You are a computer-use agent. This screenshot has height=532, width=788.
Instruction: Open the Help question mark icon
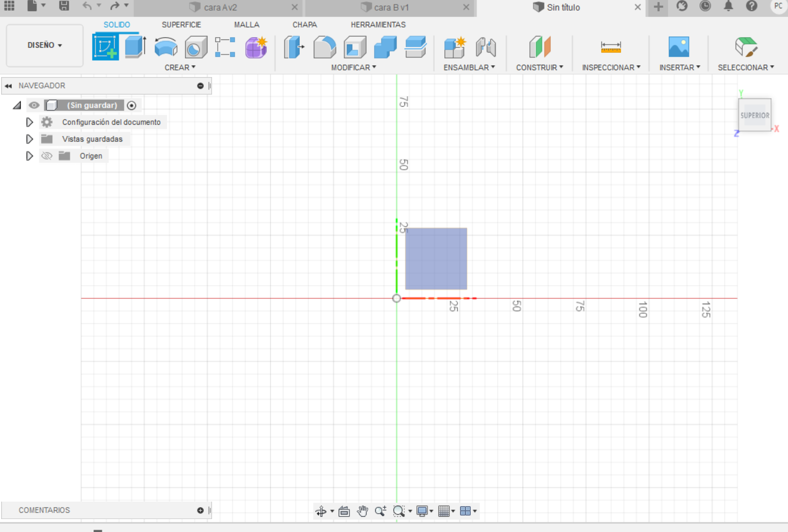click(751, 6)
